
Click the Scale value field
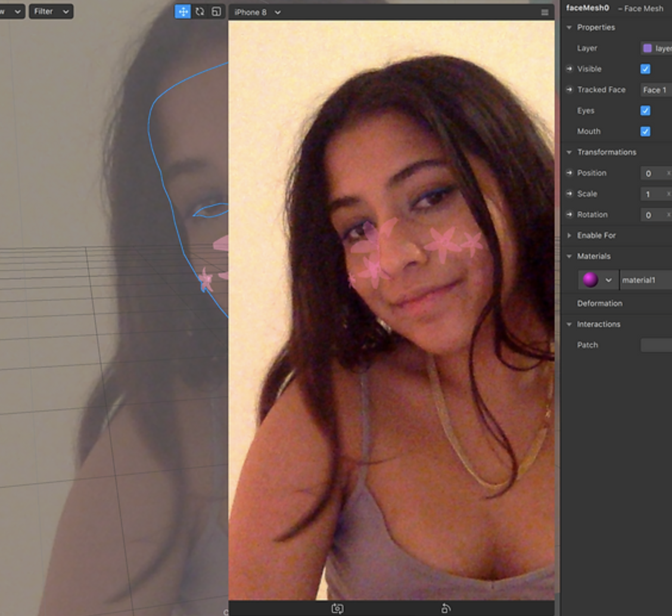656,194
